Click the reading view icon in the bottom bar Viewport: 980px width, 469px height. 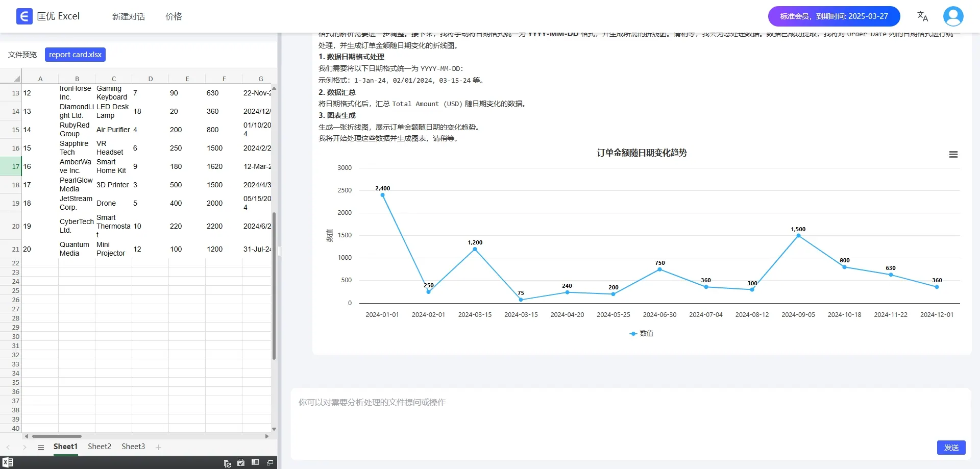(255, 462)
